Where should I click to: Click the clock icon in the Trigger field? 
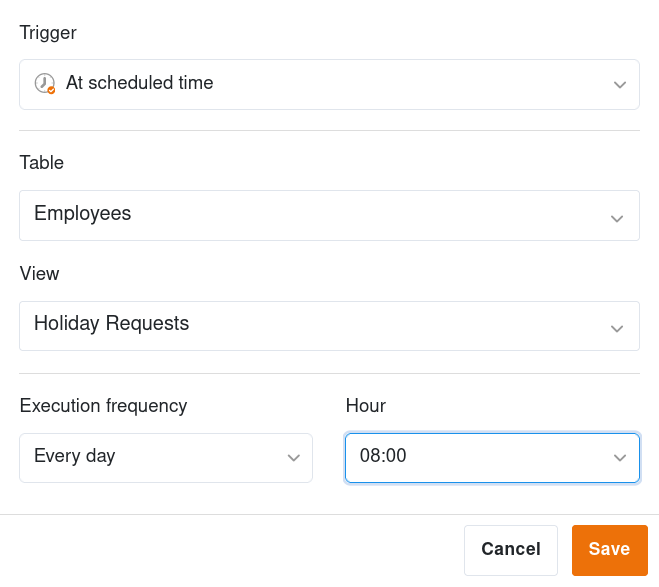(44, 83)
